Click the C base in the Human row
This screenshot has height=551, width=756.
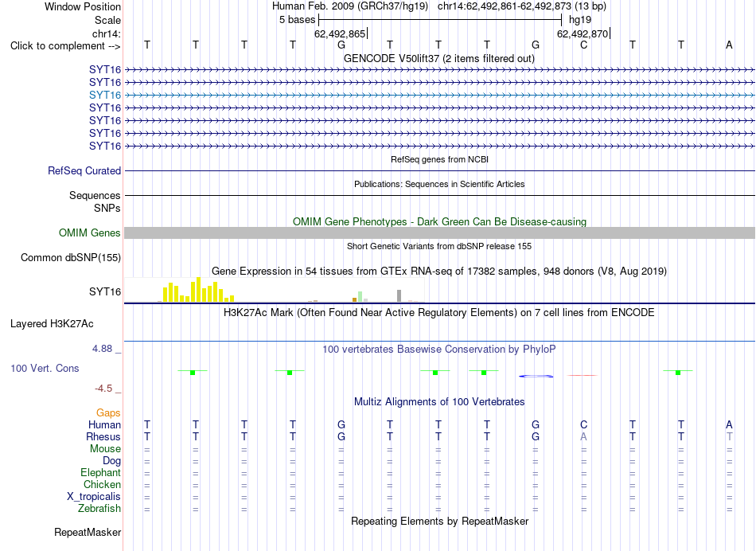click(x=584, y=424)
